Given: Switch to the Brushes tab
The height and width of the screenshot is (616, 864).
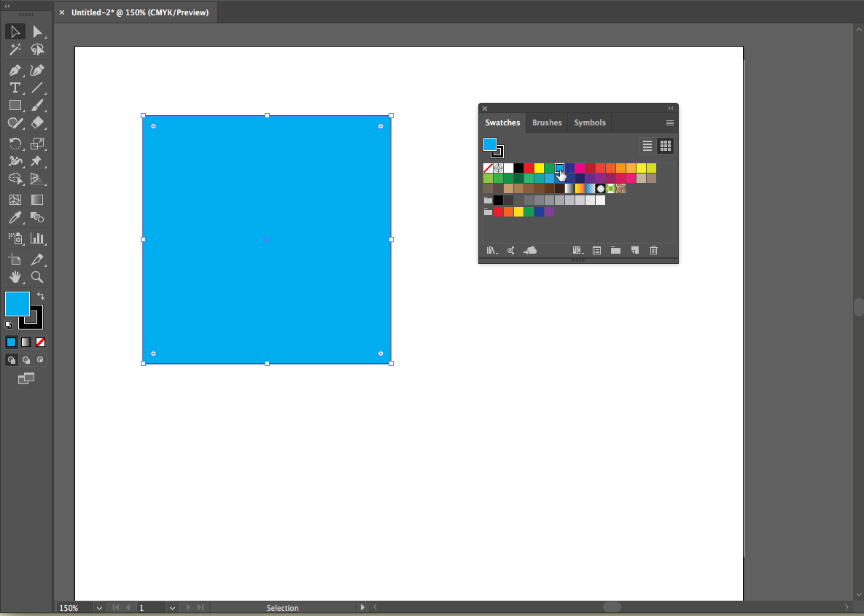Looking at the screenshot, I should tap(547, 122).
